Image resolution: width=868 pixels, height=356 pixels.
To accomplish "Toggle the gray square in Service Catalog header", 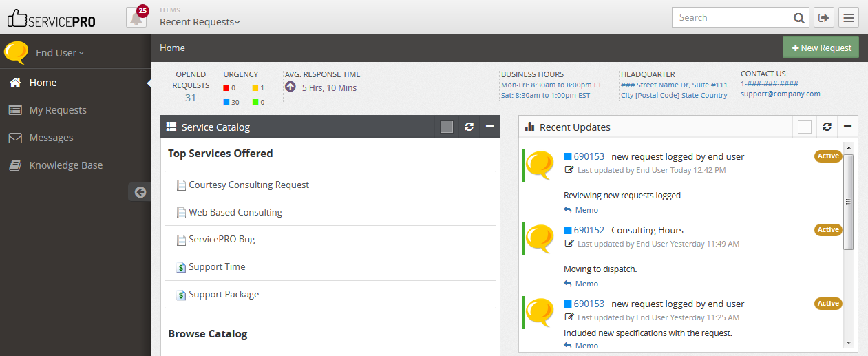I will 447,127.
